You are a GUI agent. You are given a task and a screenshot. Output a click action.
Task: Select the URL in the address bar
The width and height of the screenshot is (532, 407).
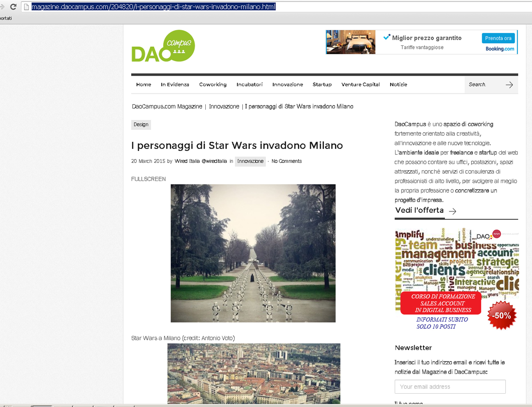153,7
